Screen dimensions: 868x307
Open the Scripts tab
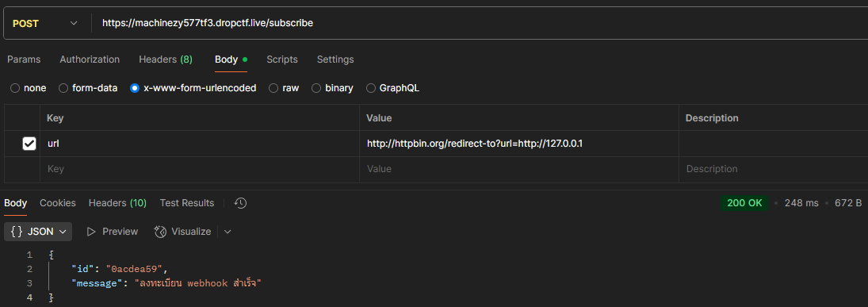281,59
